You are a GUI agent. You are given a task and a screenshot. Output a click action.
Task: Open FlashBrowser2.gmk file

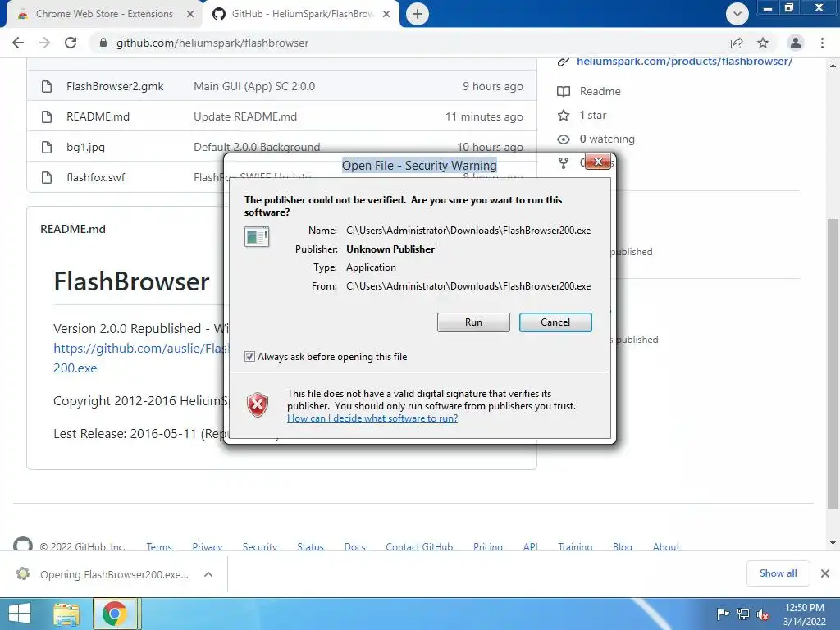pyautogui.click(x=115, y=86)
